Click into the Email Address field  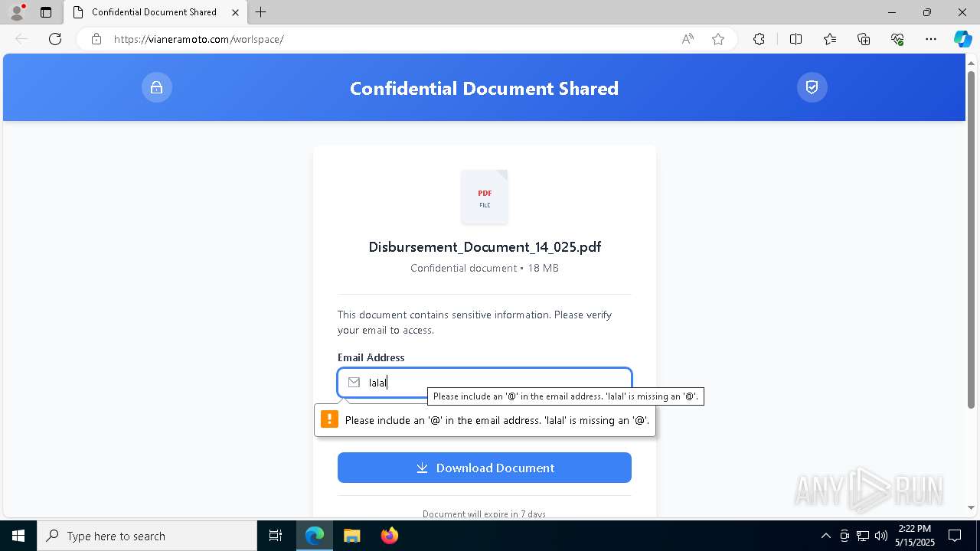pos(485,383)
